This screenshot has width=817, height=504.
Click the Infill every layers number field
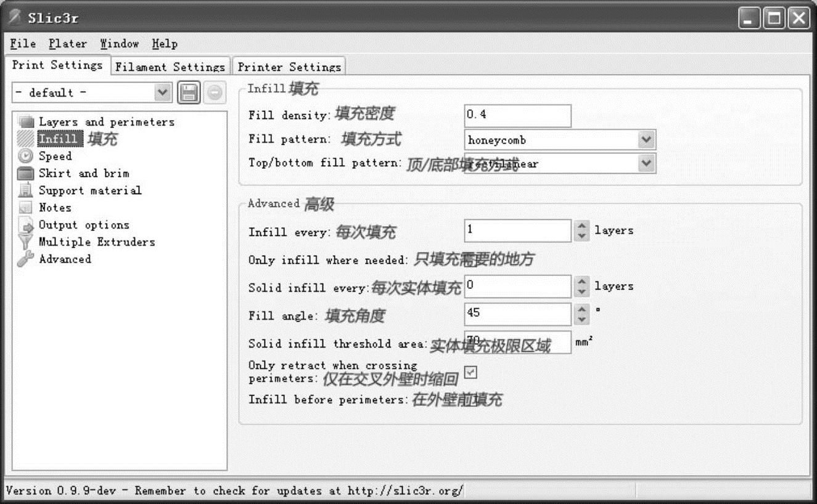pos(518,230)
